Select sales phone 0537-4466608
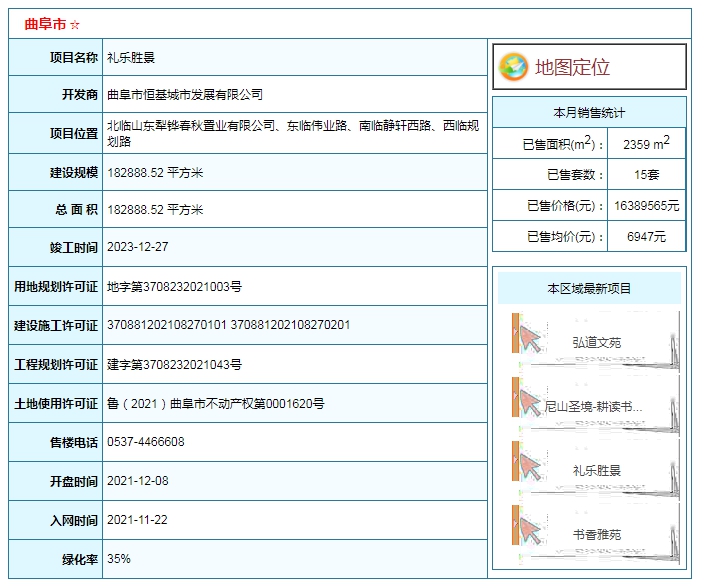The image size is (704, 588). click(x=145, y=442)
